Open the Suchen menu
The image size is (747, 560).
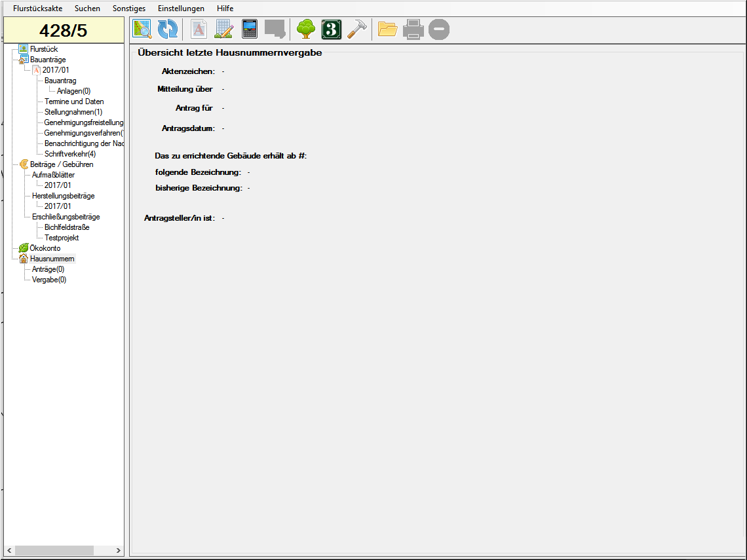[x=87, y=8]
